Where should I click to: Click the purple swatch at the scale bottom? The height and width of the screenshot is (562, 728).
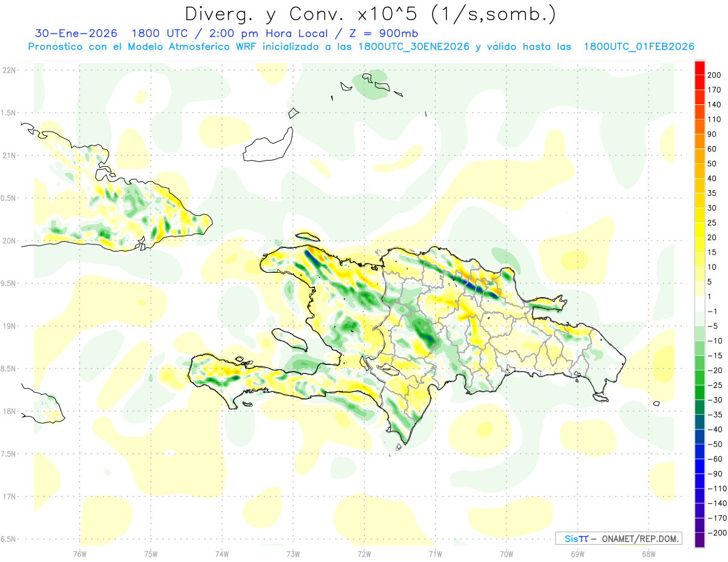(700, 540)
